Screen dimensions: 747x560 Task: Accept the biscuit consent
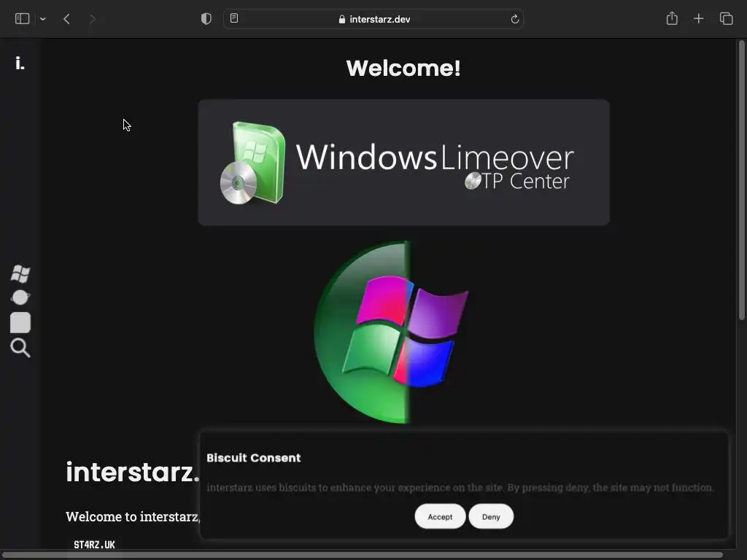440,517
